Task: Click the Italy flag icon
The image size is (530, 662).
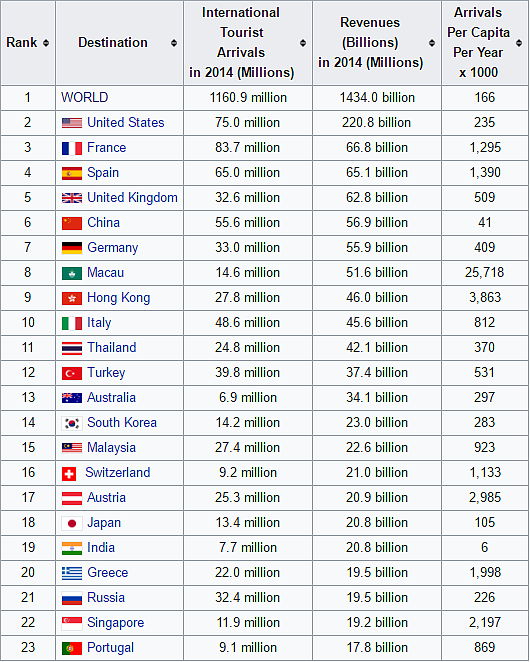Action: click(x=72, y=323)
